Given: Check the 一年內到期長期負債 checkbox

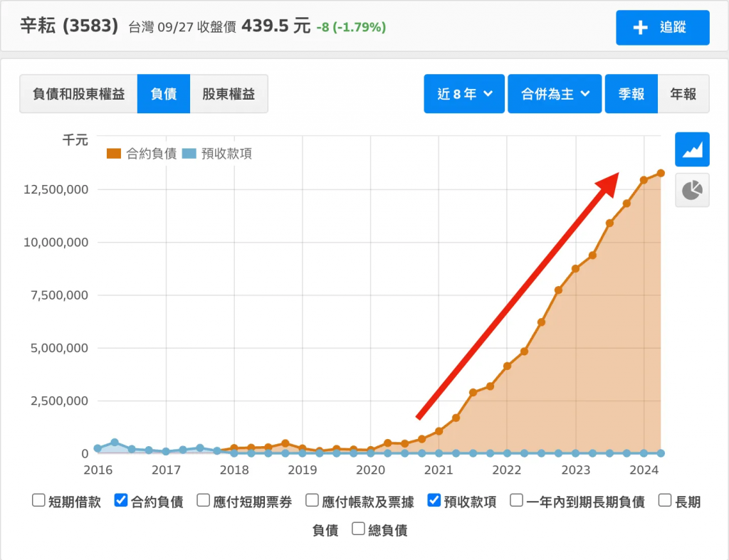Looking at the screenshot, I should pyautogui.click(x=517, y=501).
